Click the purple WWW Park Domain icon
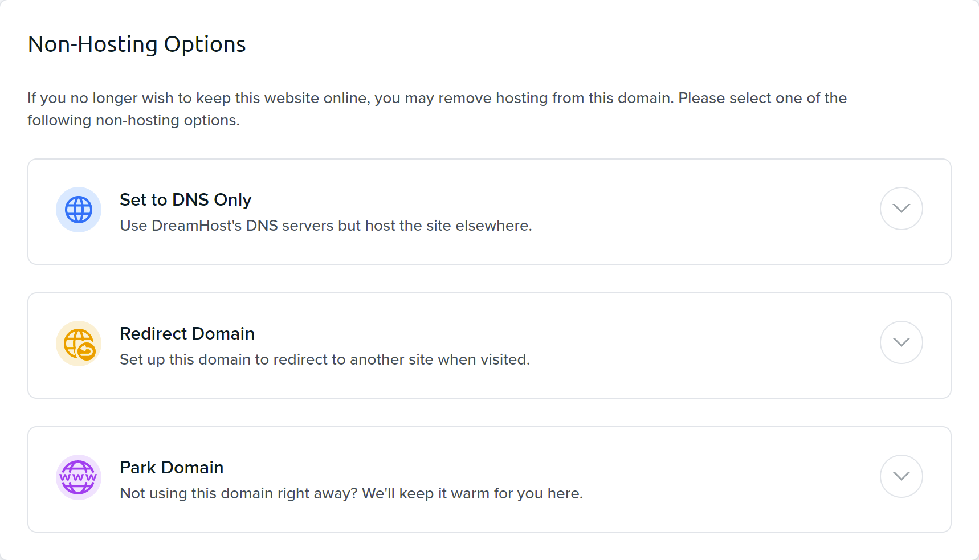Viewport: 979px width, 560px height. tap(79, 477)
